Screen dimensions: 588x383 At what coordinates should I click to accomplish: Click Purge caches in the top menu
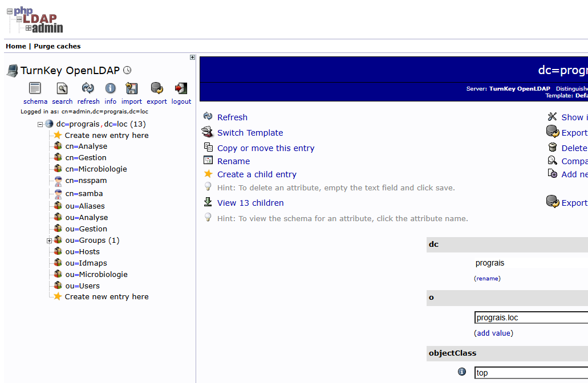(x=57, y=46)
